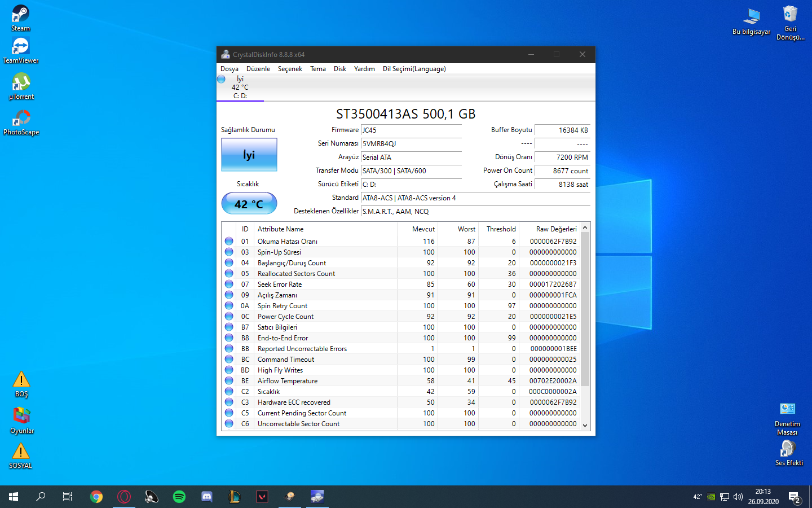Launch Discord from taskbar

point(207,497)
